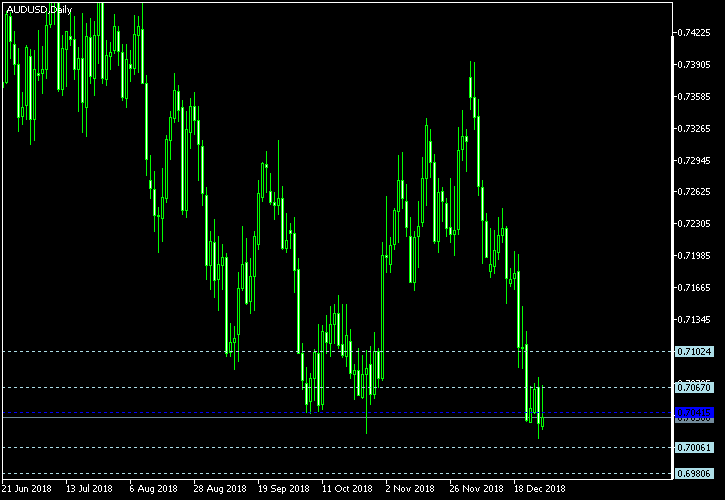Click the 0.73905 value on the price axis
Image resolution: width=725 pixels, height=500 pixels.
point(694,64)
